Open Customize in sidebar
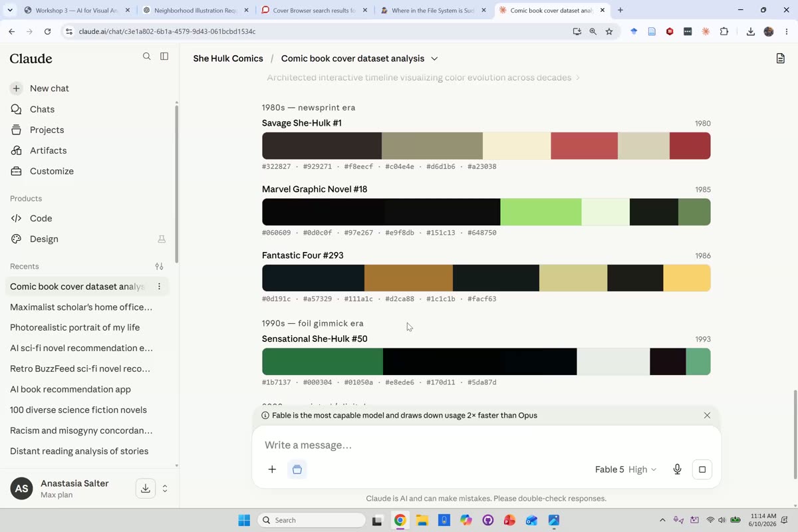798x532 pixels. pyautogui.click(x=51, y=171)
